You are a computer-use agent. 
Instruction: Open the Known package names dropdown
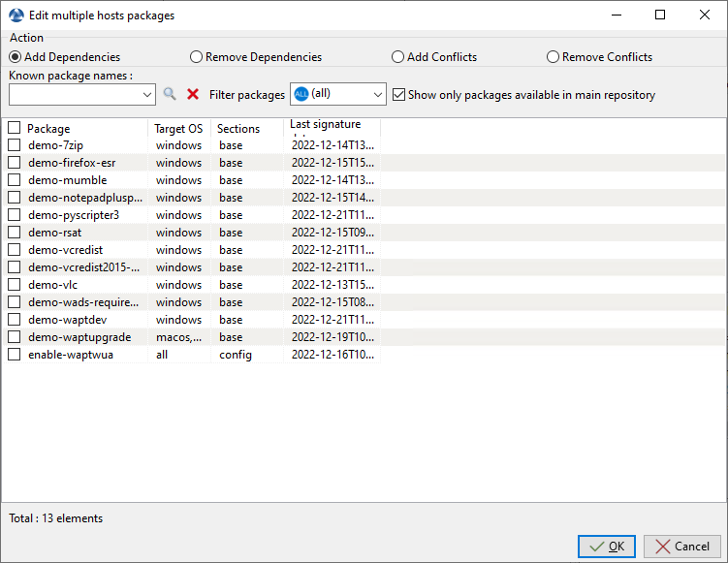coord(147,95)
